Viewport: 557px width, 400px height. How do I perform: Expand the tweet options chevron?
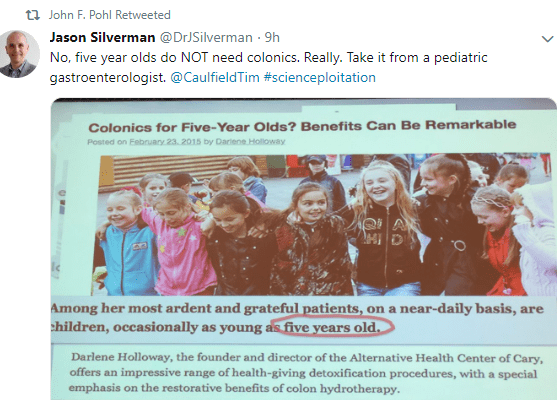point(547,38)
